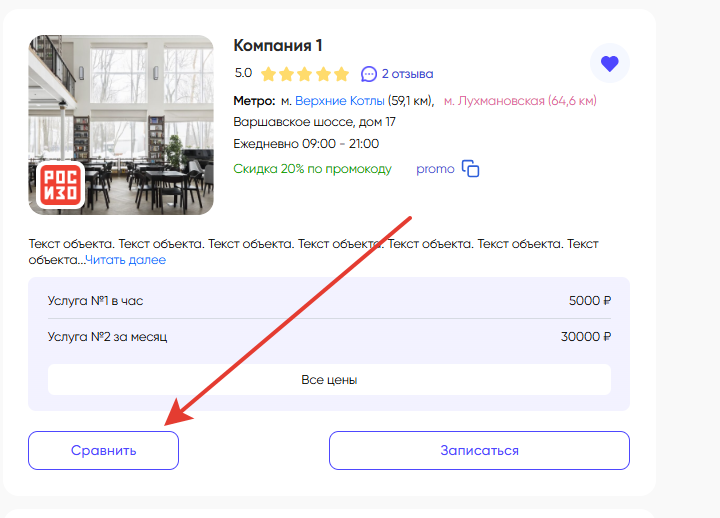Open the company interior photo
Screen dimensions: 720x518
tap(121, 110)
